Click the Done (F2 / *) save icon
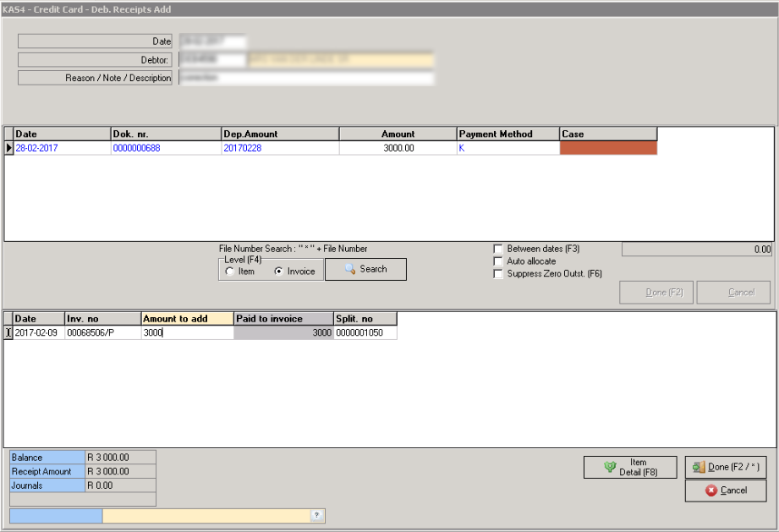This screenshot has height=532, width=779. point(699,466)
